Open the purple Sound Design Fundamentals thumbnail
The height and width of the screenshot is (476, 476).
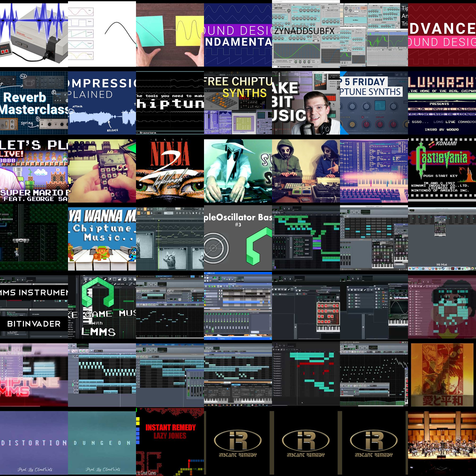click(238, 35)
